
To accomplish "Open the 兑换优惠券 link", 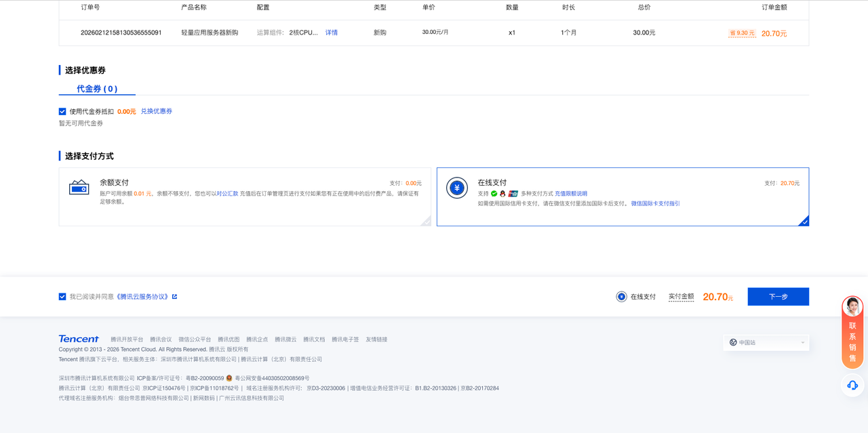I will (157, 111).
